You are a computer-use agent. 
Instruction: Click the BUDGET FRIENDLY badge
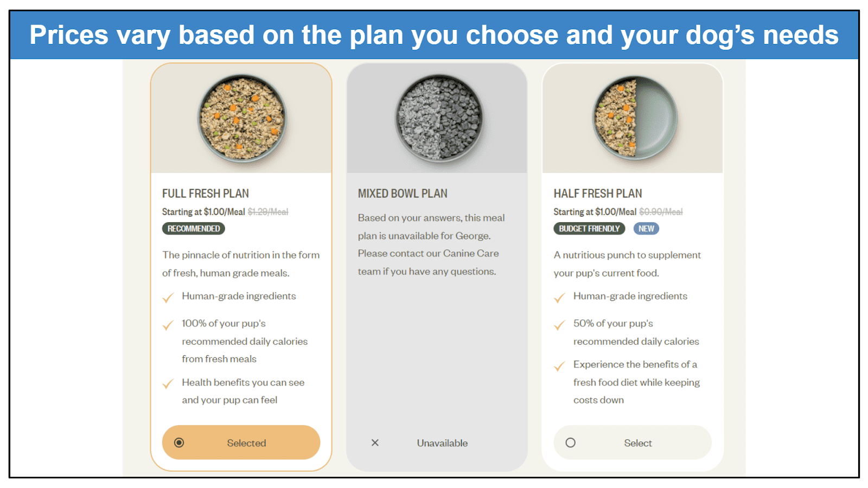589,229
